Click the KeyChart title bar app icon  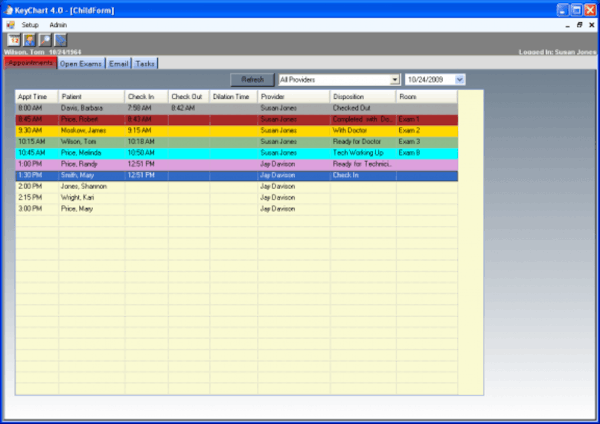[x=9, y=8]
